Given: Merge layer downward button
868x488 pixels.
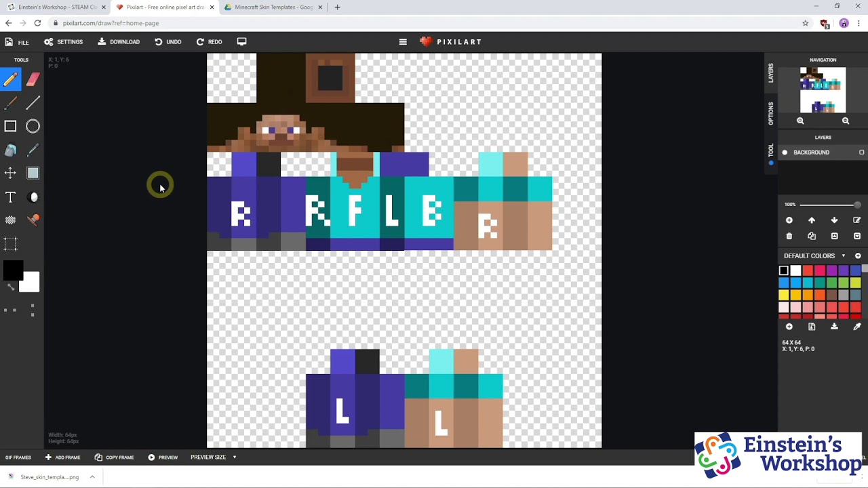Looking at the screenshot, I should click(x=857, y=236).
